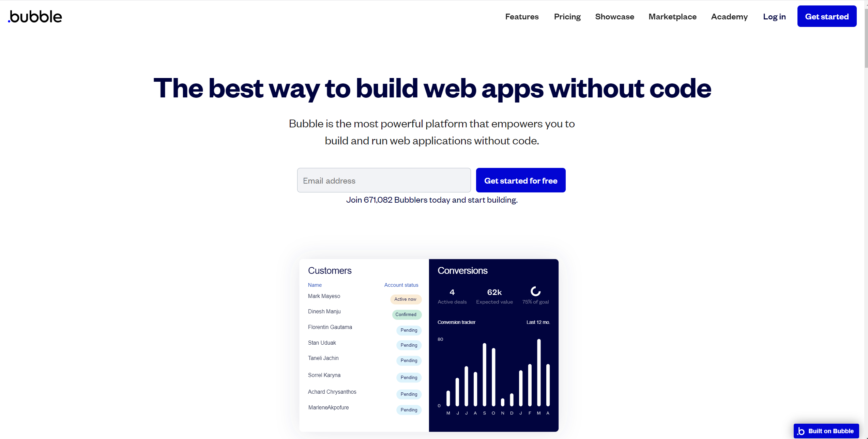The width and height of the screenshot is (868, 439).
Task: Click the Active now status badge
Action: (406, 299)
